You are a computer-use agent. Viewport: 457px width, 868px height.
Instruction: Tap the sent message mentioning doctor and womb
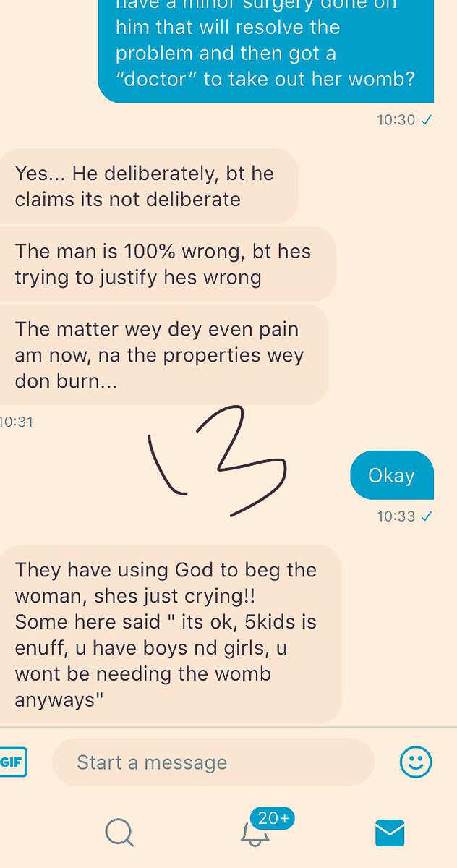point(266,51)
